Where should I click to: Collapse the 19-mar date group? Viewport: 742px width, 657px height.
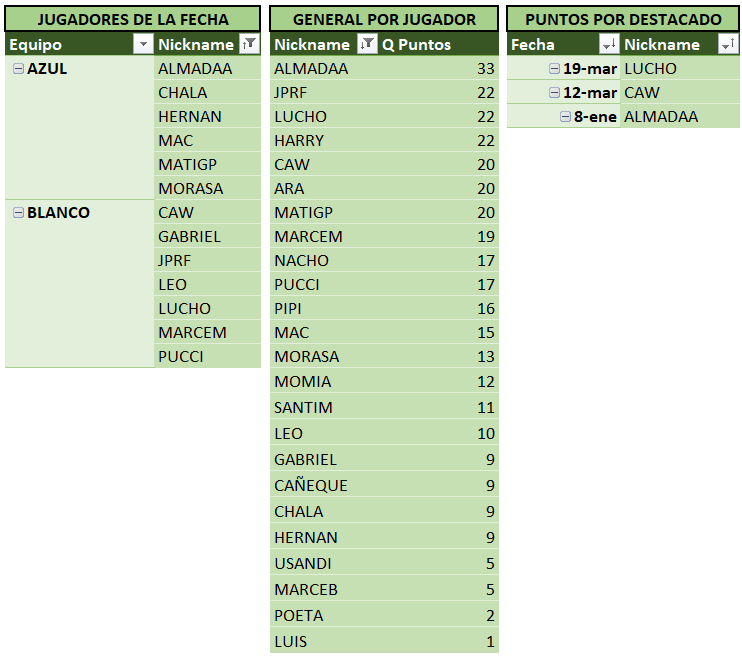coord(555,68)
